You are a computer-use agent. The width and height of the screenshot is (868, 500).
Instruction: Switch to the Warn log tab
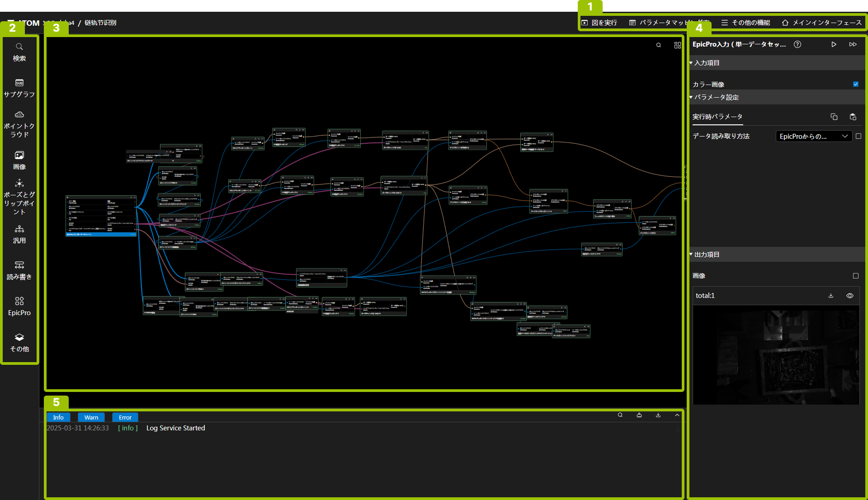[91, 417]
